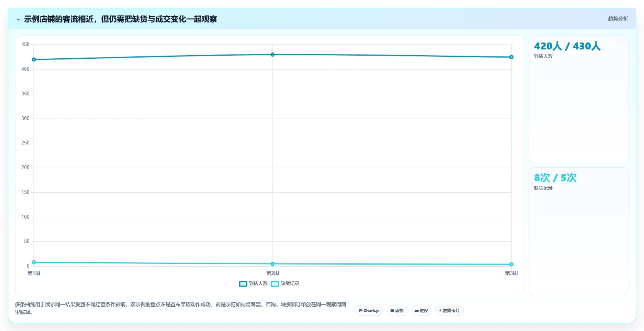Click the 420人 / 430人 value card
The width and height of the screenshot is (644, 331).
pyautogui.click(x=578, y=100)
